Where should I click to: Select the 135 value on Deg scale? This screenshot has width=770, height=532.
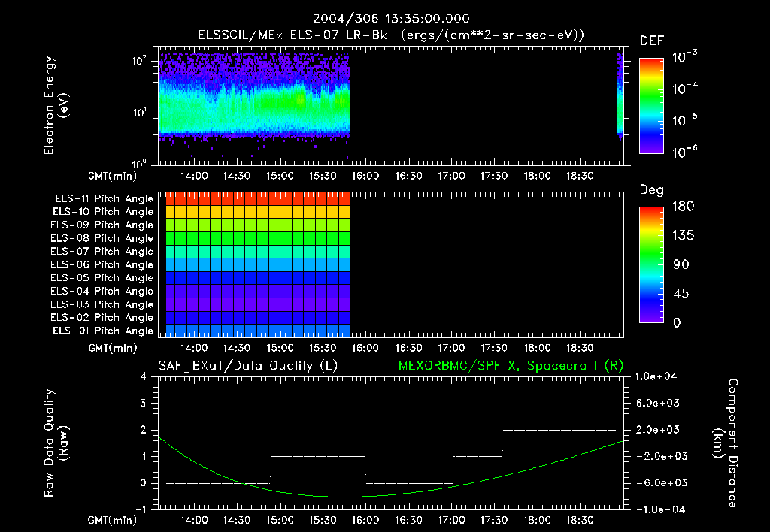click(x=683, y=236)
